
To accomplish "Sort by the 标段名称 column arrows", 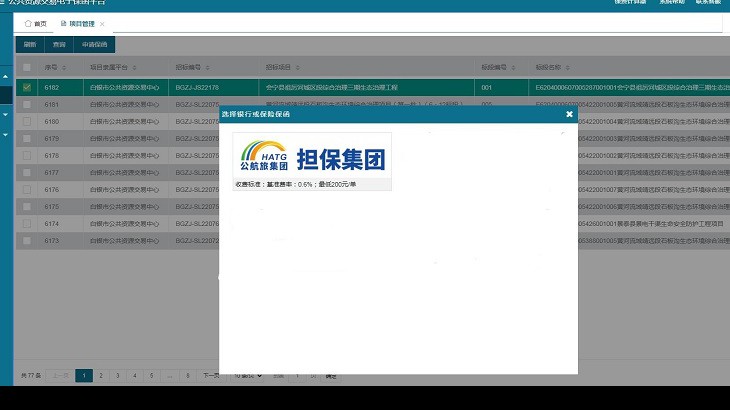I will click(x=567, y=68).
